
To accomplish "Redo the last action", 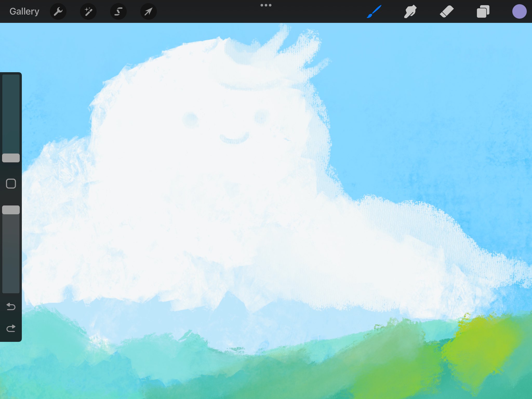I will [11, 328].
